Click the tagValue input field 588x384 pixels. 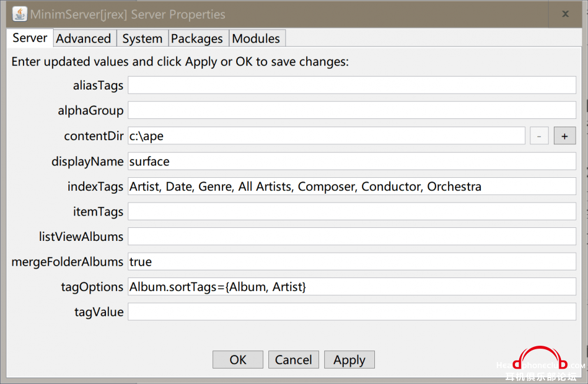(352, 312)
